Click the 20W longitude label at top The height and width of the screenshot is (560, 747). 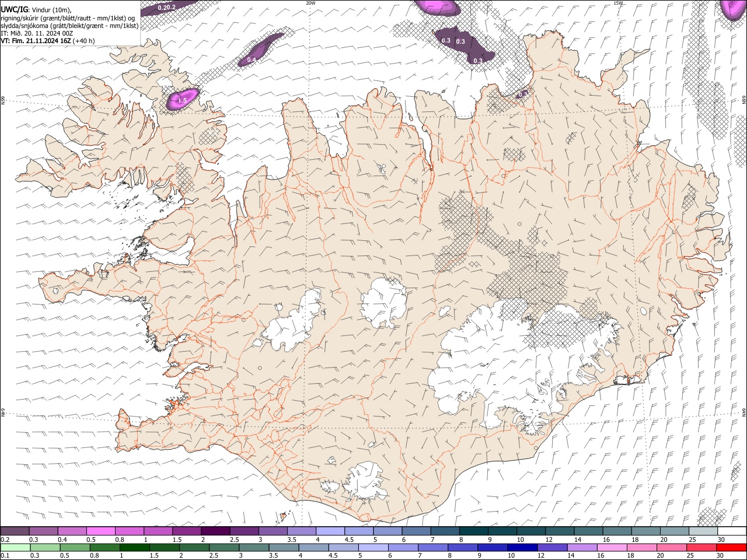coord(310,3)
